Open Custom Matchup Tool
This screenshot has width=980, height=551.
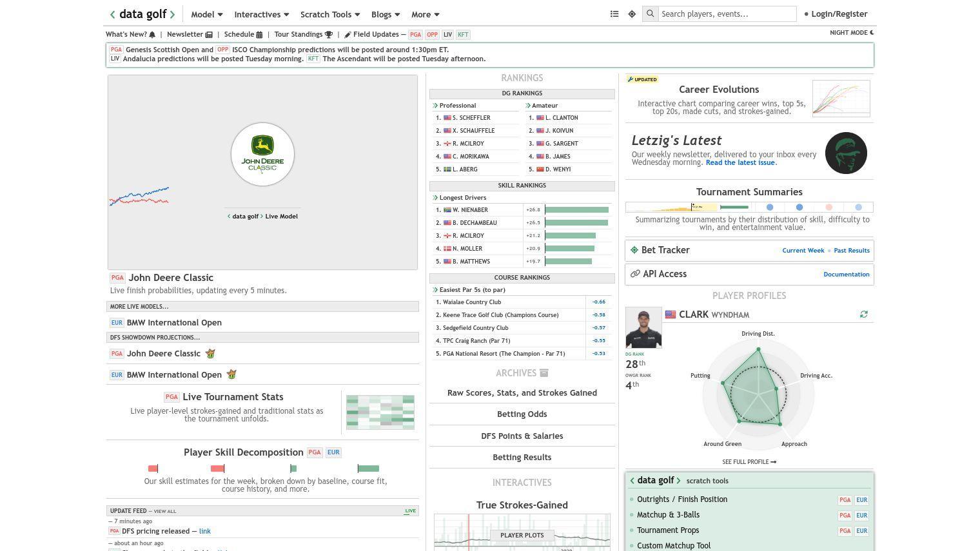674,546
